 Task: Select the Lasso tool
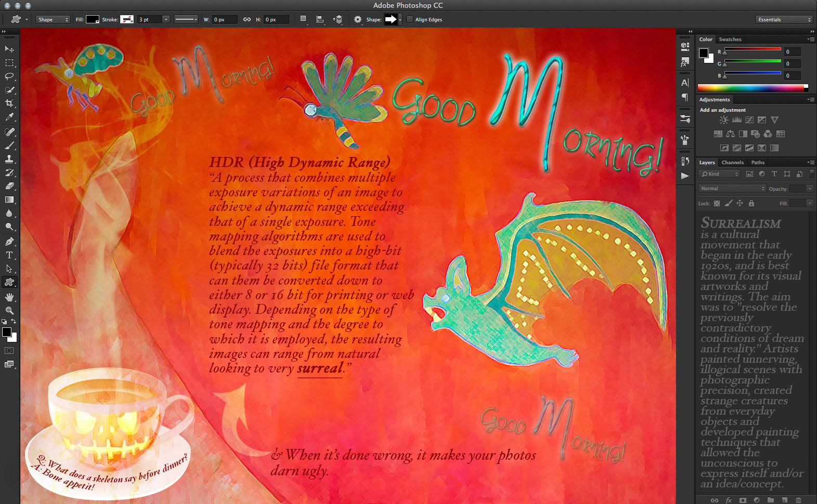[9, 76]
